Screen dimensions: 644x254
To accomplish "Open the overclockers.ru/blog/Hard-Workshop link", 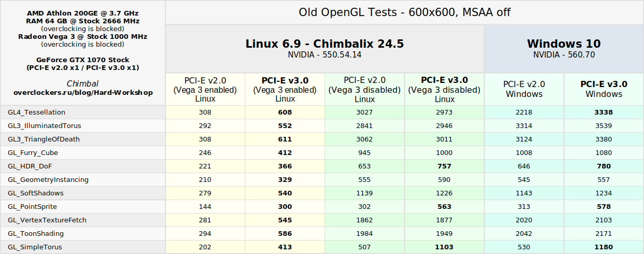I will (83, 92).
